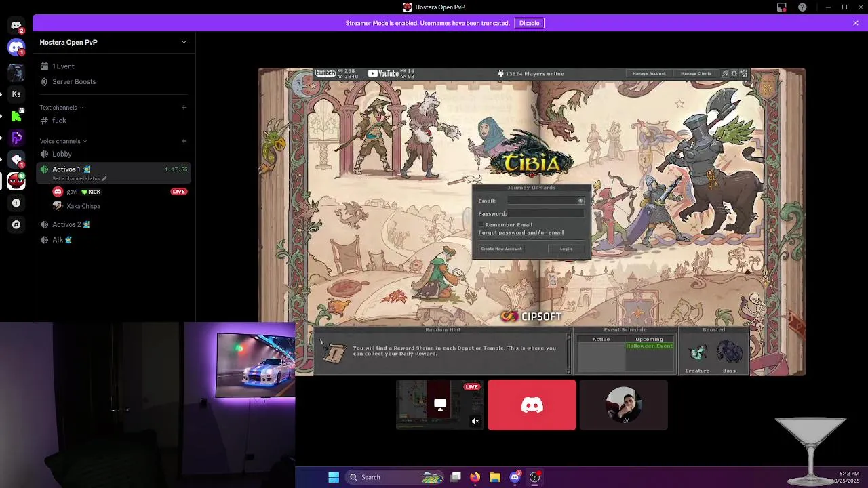The width and height of the screenshot is (868, 488).
Task: Click the Random Hint scrollbar
Action: click(x=569, y=352)
